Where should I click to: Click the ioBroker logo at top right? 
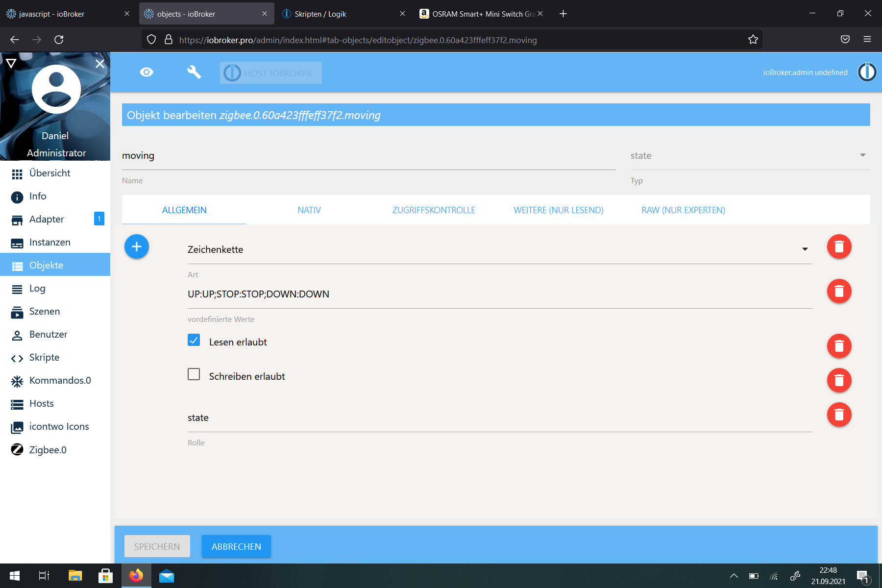point(867,72)
